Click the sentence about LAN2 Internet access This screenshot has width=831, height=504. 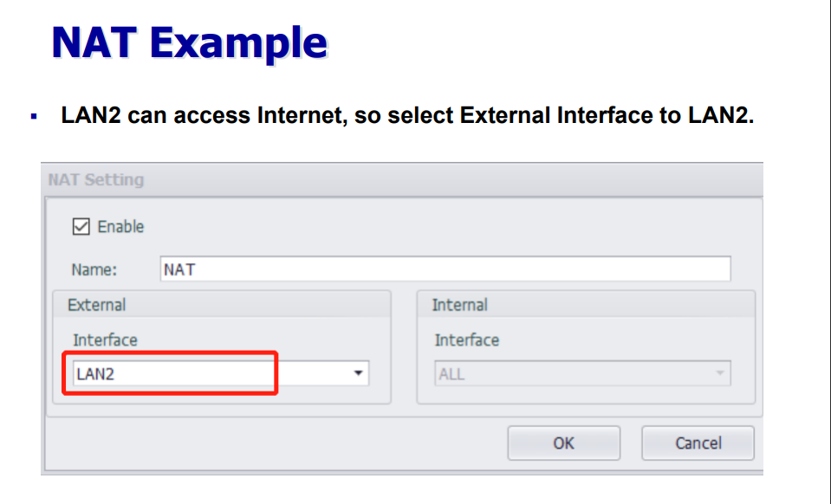[407, 116]
